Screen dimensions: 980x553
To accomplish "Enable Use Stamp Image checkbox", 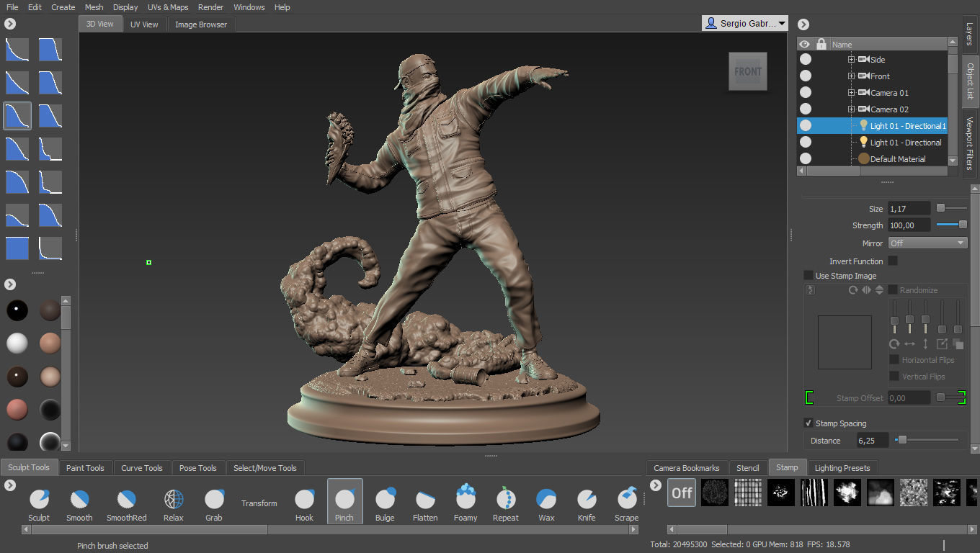I will pyautogui.click(x=808, y=276).
